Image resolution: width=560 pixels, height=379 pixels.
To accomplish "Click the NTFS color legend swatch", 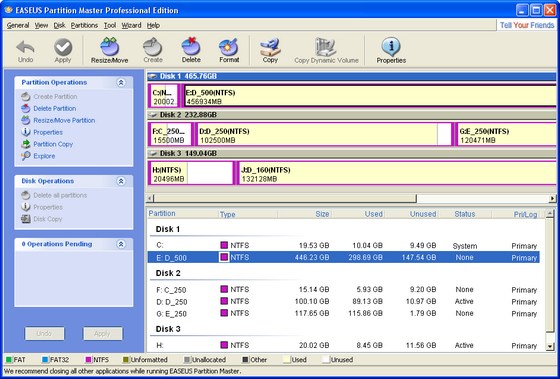I will (89, 360).
